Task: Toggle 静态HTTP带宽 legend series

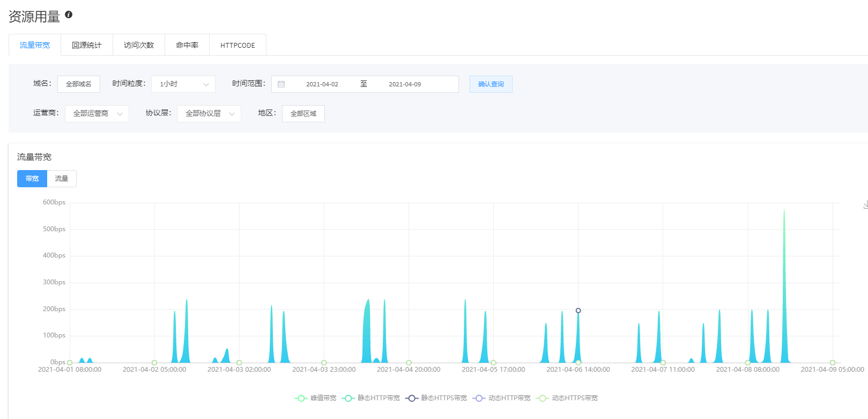Action: pos(371,398)
